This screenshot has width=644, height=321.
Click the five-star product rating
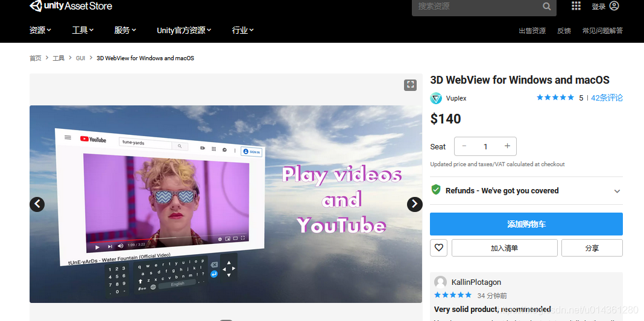click(x=555, y=98)
